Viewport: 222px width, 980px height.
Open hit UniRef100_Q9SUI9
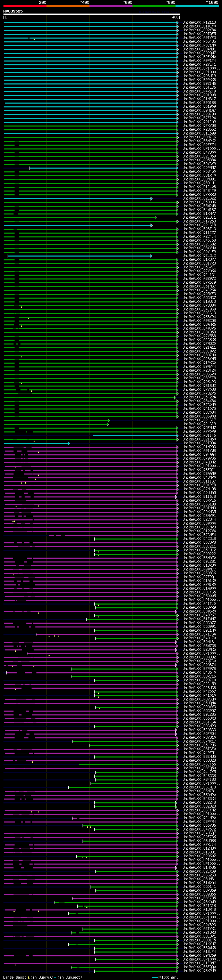tap(199, 76)
